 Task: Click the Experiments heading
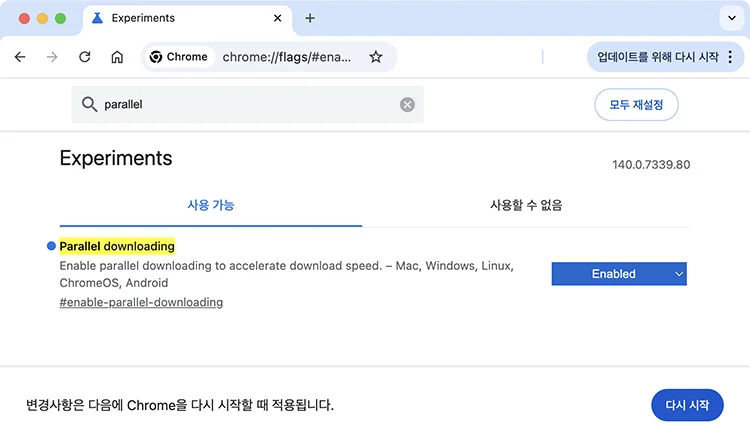(x=116, y=158)
